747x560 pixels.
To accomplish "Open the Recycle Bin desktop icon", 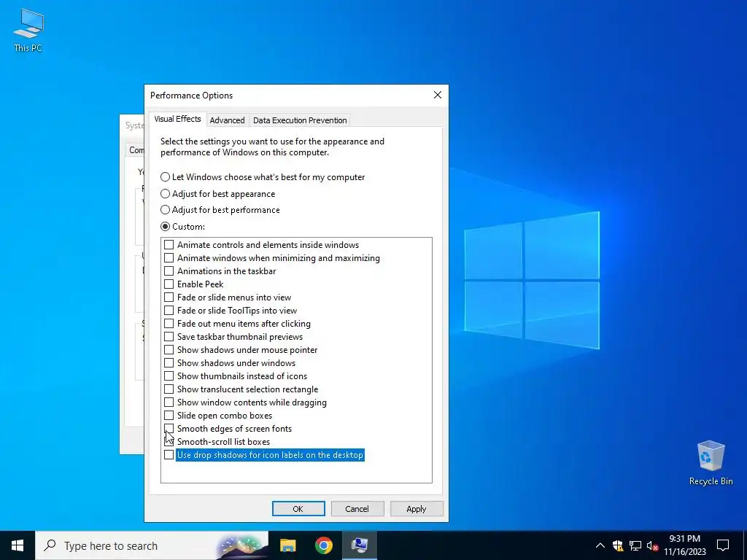I will [711, 462].
